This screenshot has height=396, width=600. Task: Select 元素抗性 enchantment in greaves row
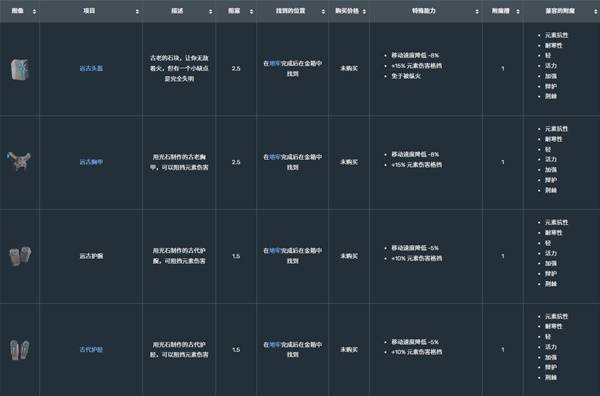coord(556,316)
